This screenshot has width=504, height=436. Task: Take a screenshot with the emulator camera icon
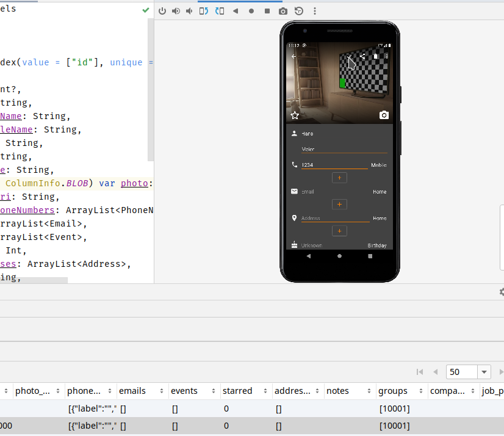283,11
